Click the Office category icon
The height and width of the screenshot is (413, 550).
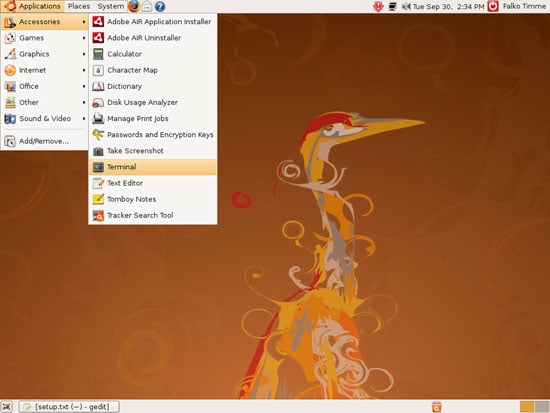coord(10,86)
